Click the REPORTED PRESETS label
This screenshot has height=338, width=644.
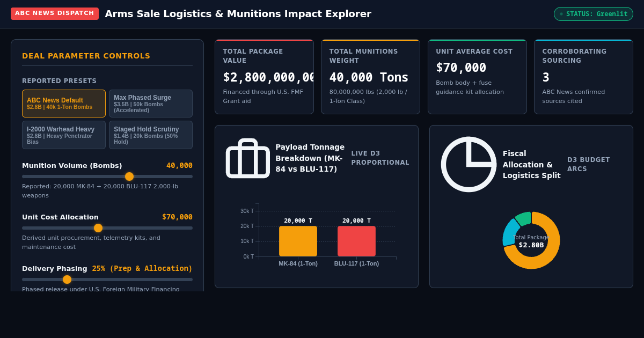[59, 81]
